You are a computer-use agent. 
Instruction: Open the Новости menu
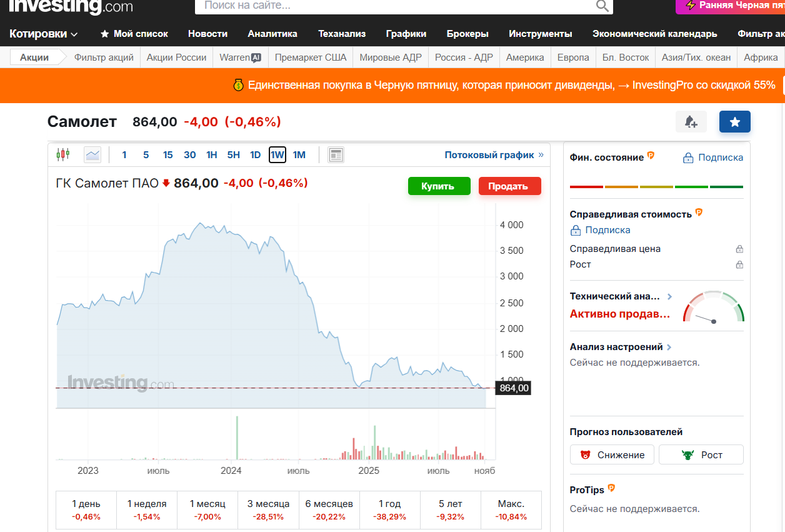pos(207,34)
